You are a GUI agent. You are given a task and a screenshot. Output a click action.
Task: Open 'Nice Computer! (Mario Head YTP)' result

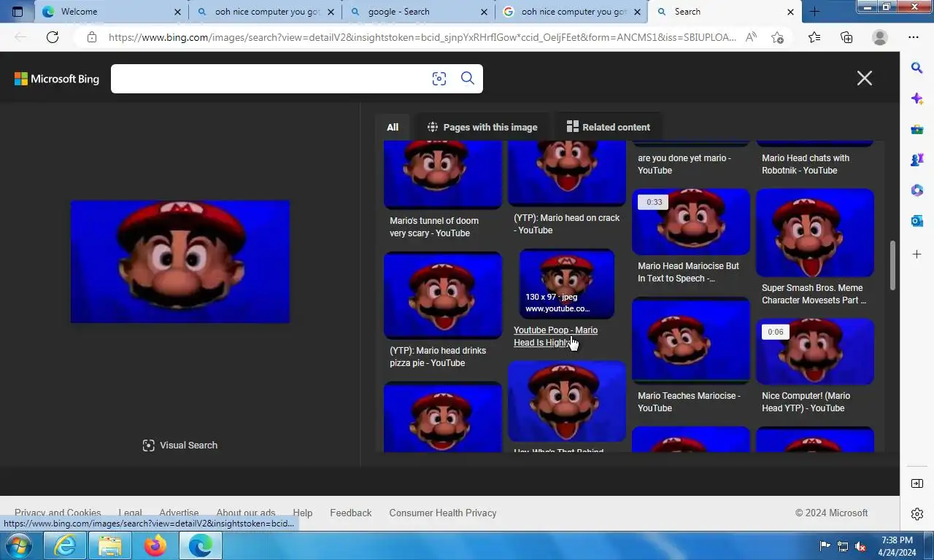coord(806,402)
